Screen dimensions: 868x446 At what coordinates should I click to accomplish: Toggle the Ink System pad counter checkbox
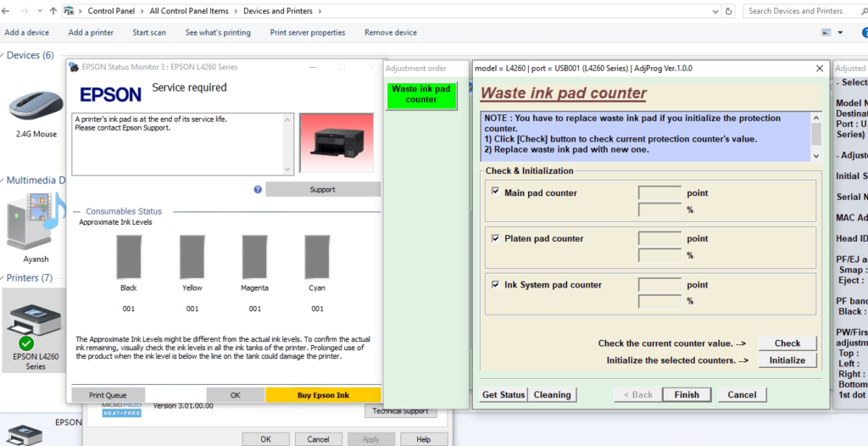click(496, 284)
